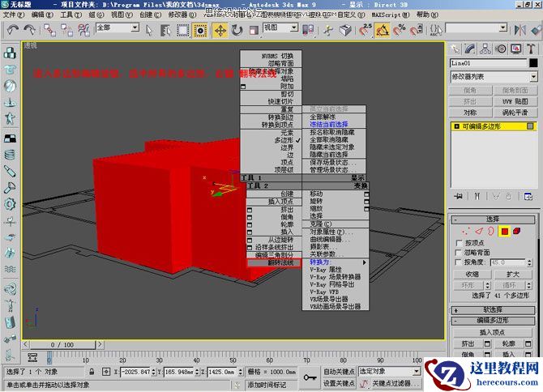Open the 文件(F) menu
The image size is (543, 392).
click(x=14, y=15)
